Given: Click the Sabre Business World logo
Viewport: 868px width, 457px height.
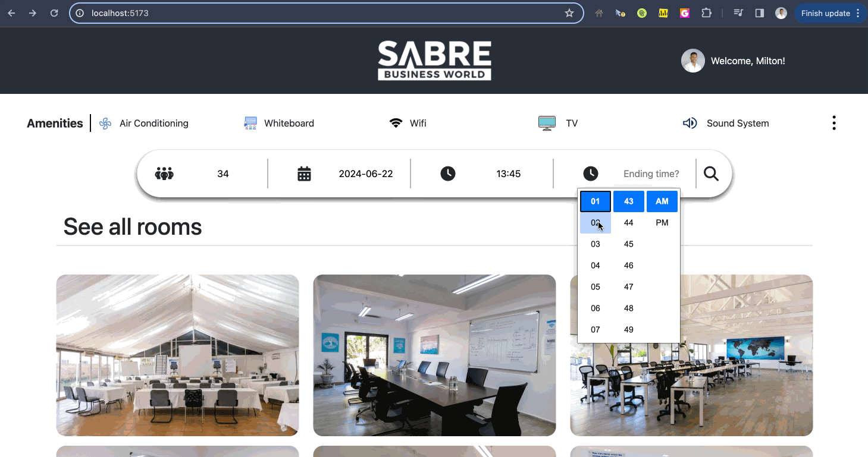Looking at the screenshot, I should tap(434, 60).
